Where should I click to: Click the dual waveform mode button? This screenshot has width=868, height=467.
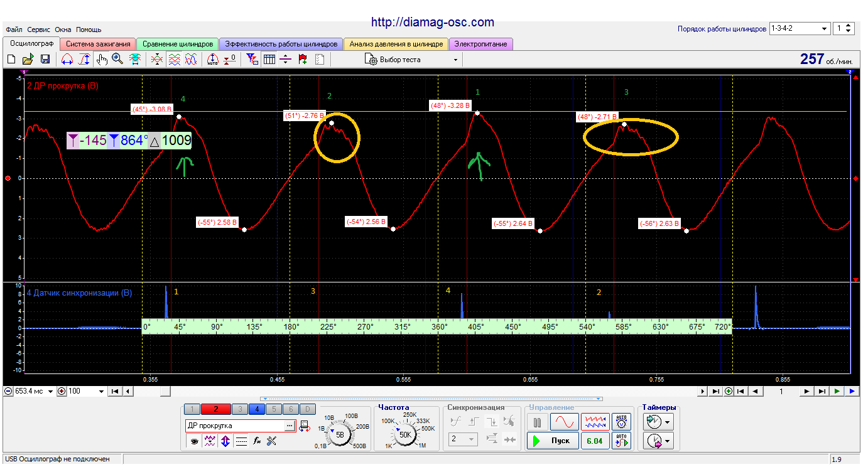594,421
